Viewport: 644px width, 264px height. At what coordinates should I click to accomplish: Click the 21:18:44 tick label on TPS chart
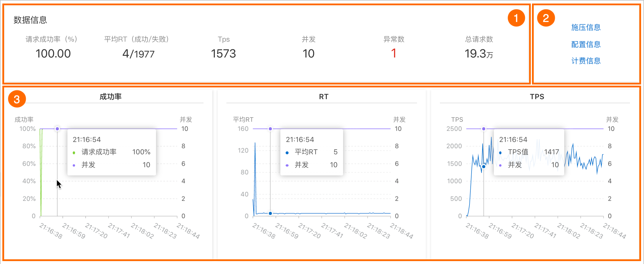pyautogui.click(x=614, y=231)
